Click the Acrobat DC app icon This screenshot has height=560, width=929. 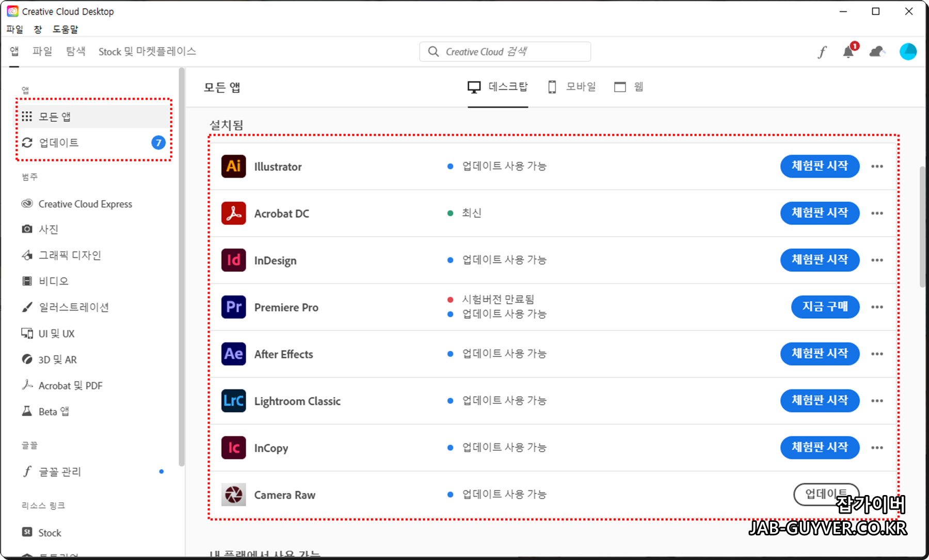point(233,213)
